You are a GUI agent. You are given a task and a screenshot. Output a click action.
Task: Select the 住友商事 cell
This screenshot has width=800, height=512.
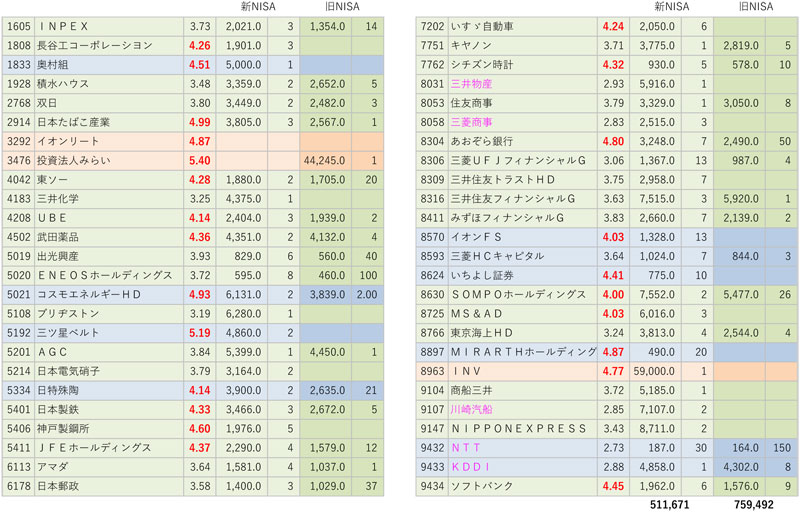pyautogui.click(x=522, y=103)
